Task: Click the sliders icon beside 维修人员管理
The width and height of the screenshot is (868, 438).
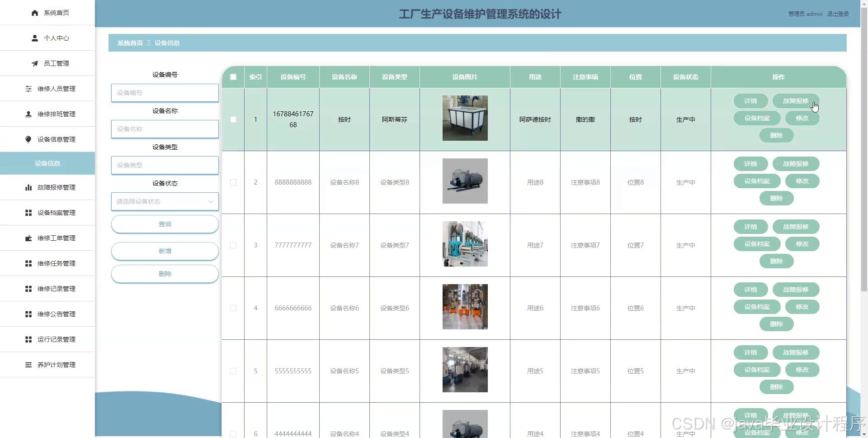Action: pyautogui.click(x=28, y=89)
